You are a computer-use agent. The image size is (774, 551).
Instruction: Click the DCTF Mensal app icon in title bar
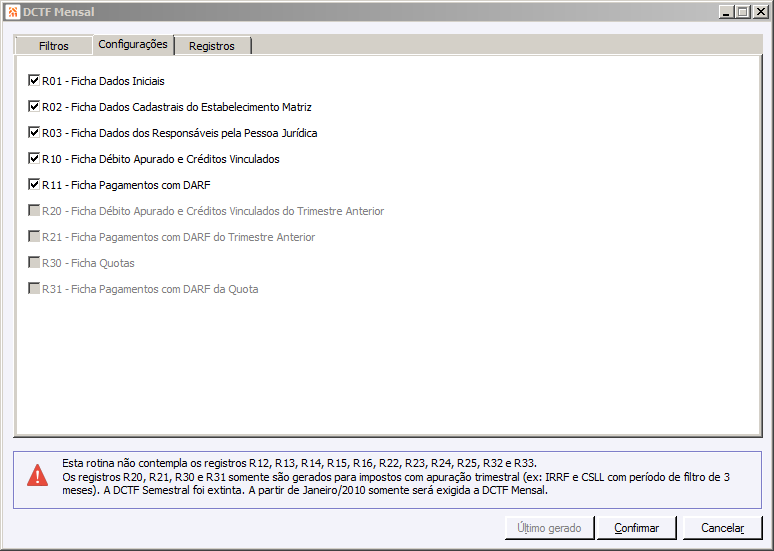click(x=13, y=12)
